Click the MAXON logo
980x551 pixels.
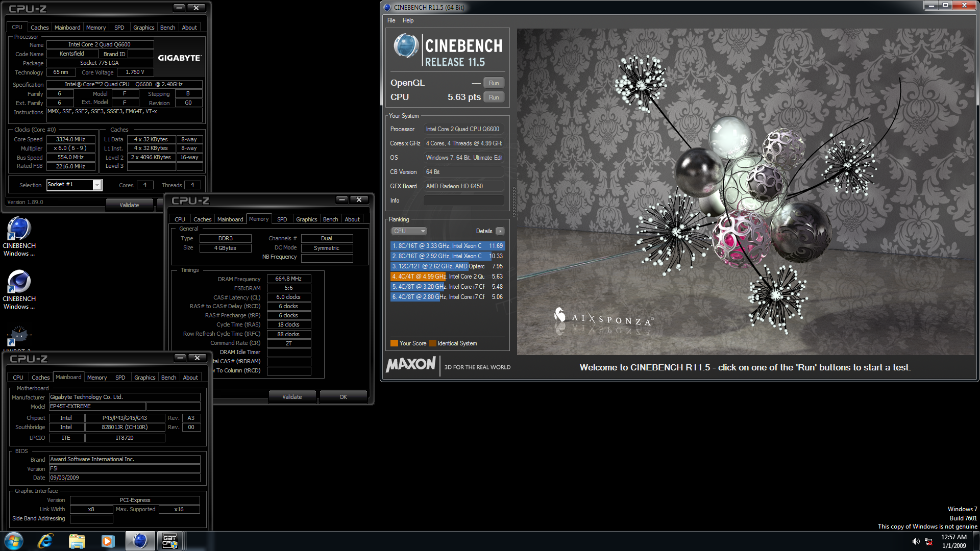tap(411, 364)
